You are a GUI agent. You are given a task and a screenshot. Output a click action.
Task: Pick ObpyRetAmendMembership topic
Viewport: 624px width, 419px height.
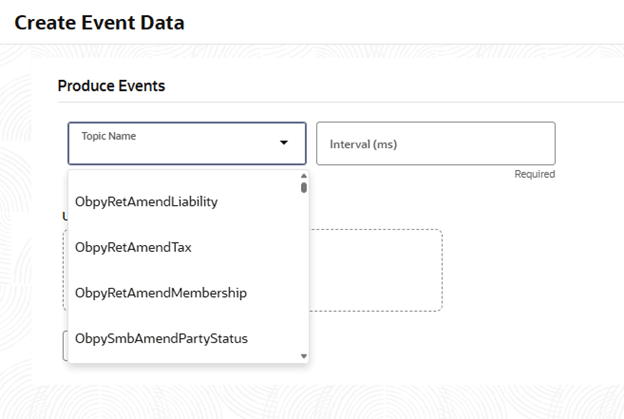click(188, 293)
